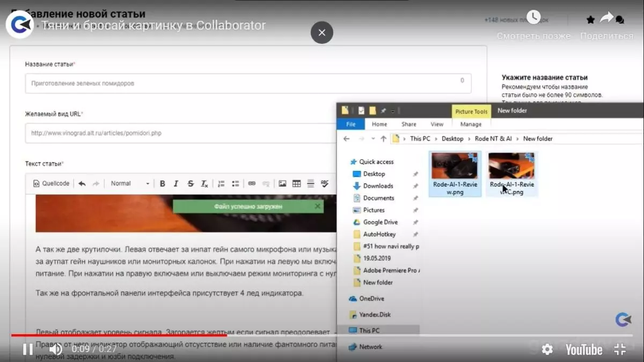Select the Picture Tools contextual tab
644x362 pixels.
pos(471,112)
